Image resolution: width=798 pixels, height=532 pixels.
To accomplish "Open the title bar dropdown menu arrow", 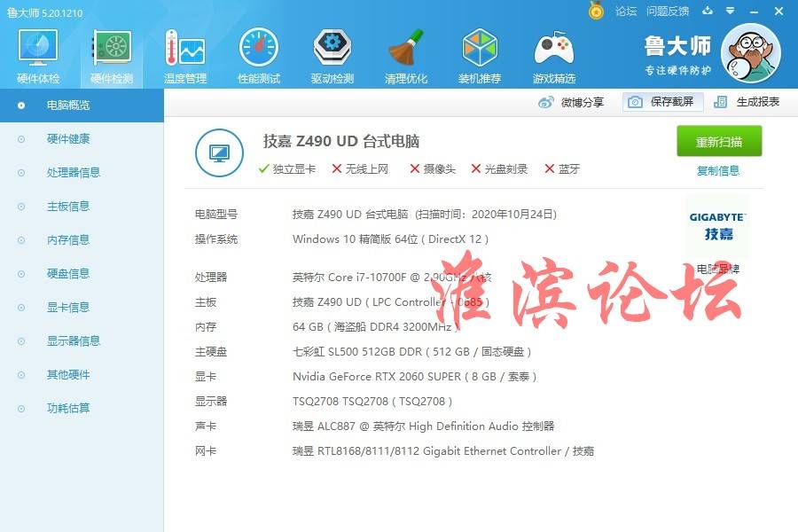I will pos(731,11).
